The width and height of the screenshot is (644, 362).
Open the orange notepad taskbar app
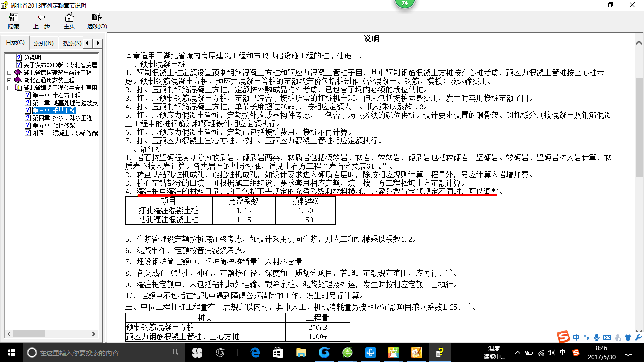click(416, 352)
